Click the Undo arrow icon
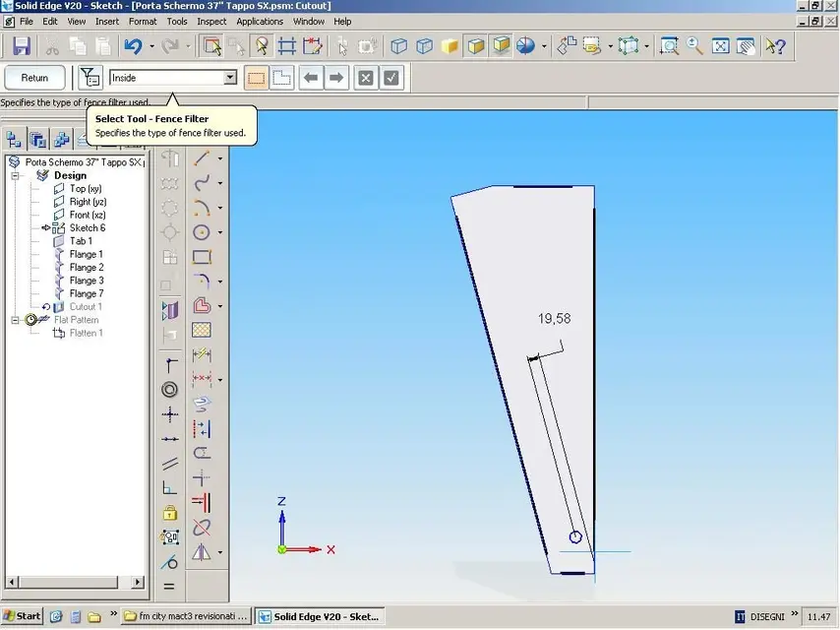 [x=133, y=46]
